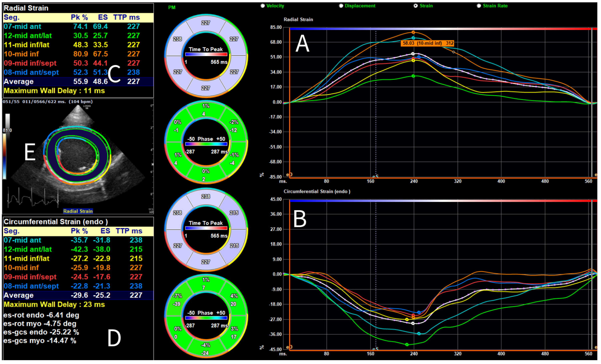Select the Velocity radio button
The height and width of the screenshot is (364, 601).
263,6
